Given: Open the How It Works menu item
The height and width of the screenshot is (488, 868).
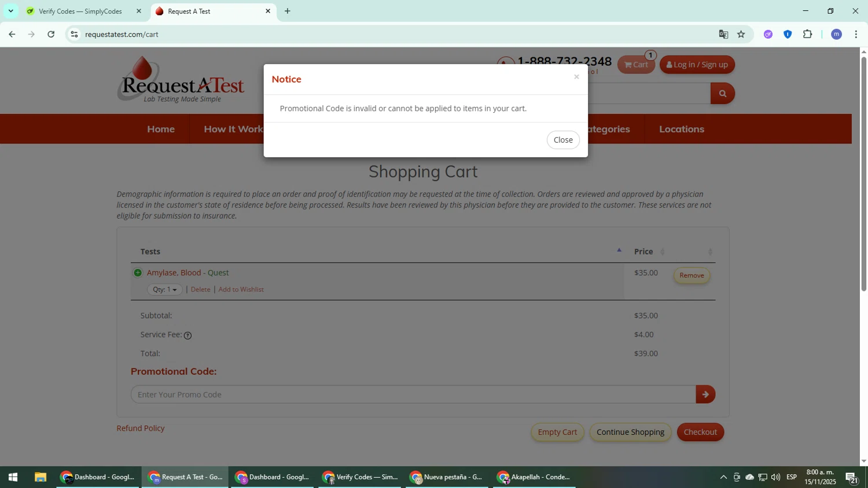Looking at the screenshot, I should pyautogui.click(x=234, y=129).
